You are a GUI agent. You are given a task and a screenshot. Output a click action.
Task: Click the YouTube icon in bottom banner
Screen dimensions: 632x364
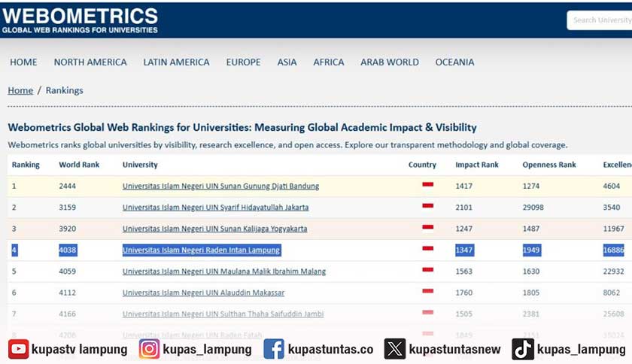click(x=19, y=349)
